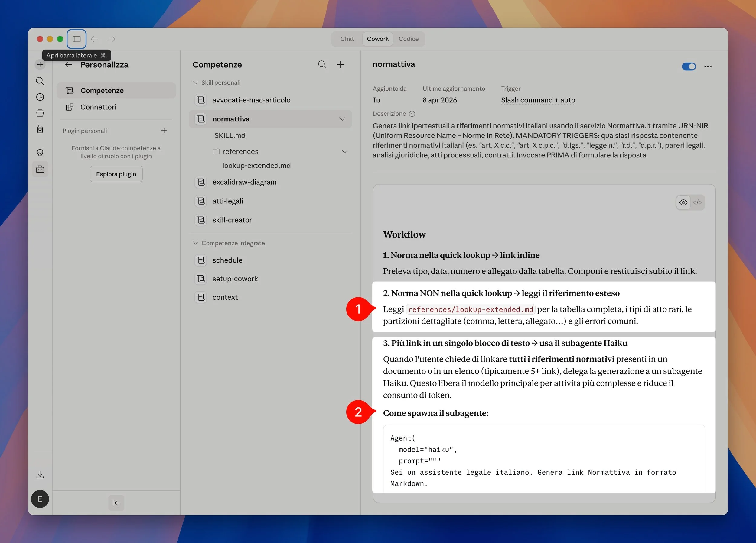Switch to source code view
Image resolution: width=756 pixels, height=543 pixels.
[x=697, y=202]
